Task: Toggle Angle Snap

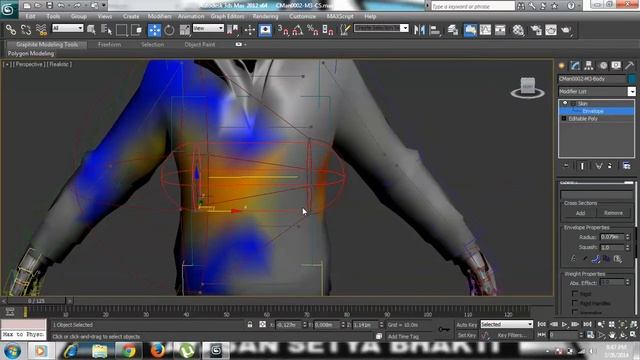Action: [x=298, y=30]
